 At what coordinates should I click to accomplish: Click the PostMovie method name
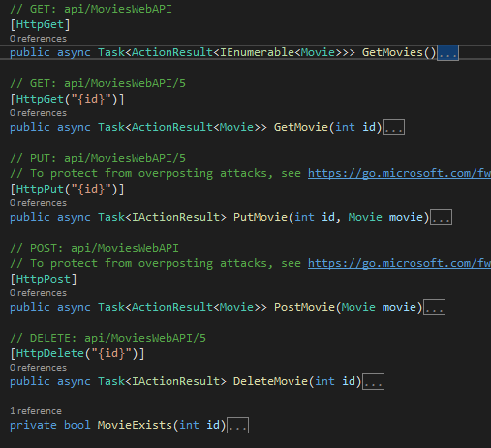304,307
